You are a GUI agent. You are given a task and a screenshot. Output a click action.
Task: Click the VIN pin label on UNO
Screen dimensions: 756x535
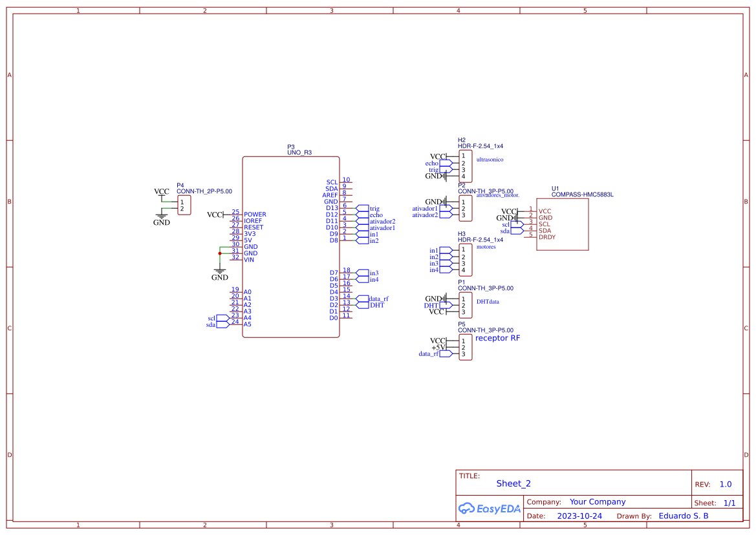249,260
